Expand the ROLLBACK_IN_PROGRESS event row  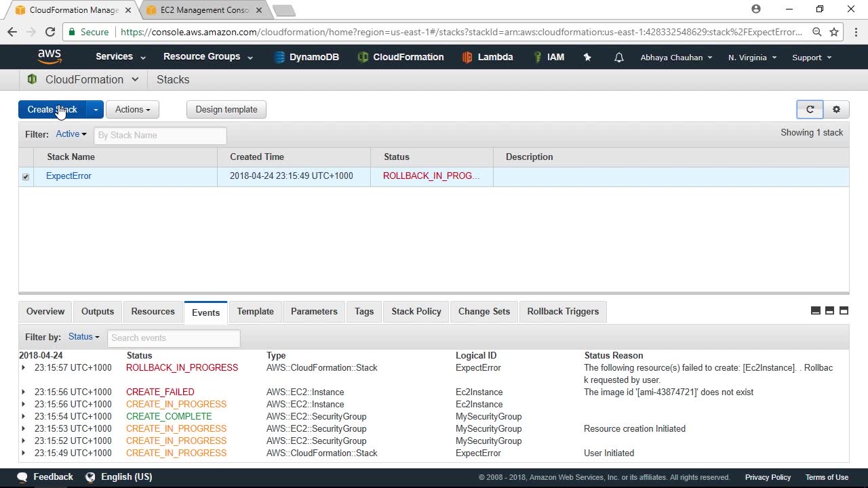[x=24, y=368]
